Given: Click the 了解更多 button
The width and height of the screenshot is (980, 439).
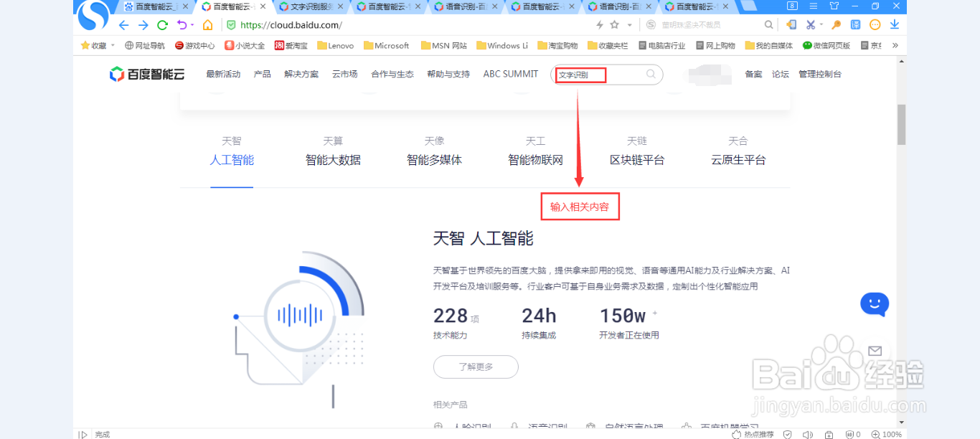Looking at the screenshot, I should [x=476, y=367].
